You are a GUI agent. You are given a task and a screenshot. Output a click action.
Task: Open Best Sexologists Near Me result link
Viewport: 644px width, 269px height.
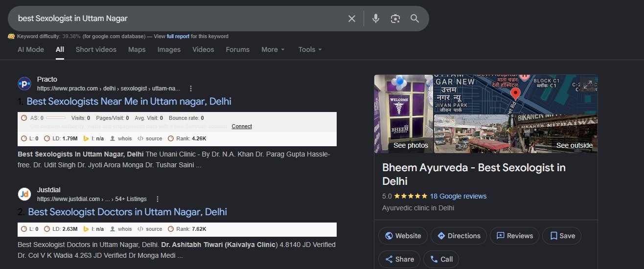pyautogui.click(x=129, y=101)
